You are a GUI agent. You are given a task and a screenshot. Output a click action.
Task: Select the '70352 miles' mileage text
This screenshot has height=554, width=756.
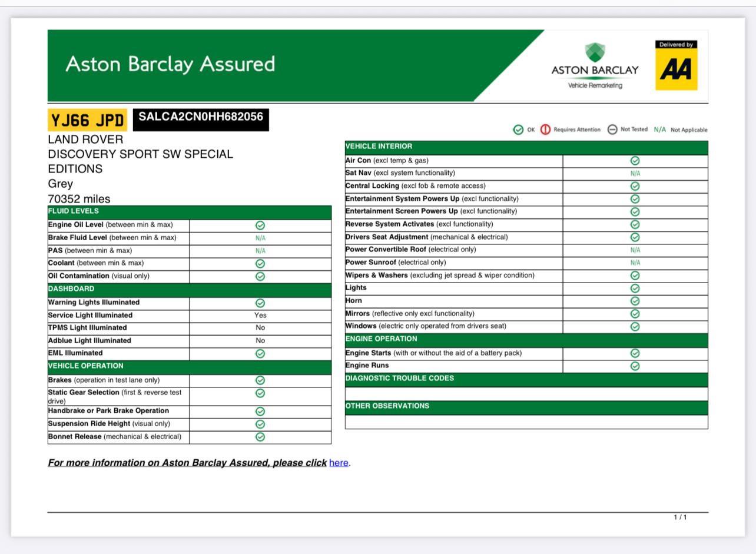(79, 199)
